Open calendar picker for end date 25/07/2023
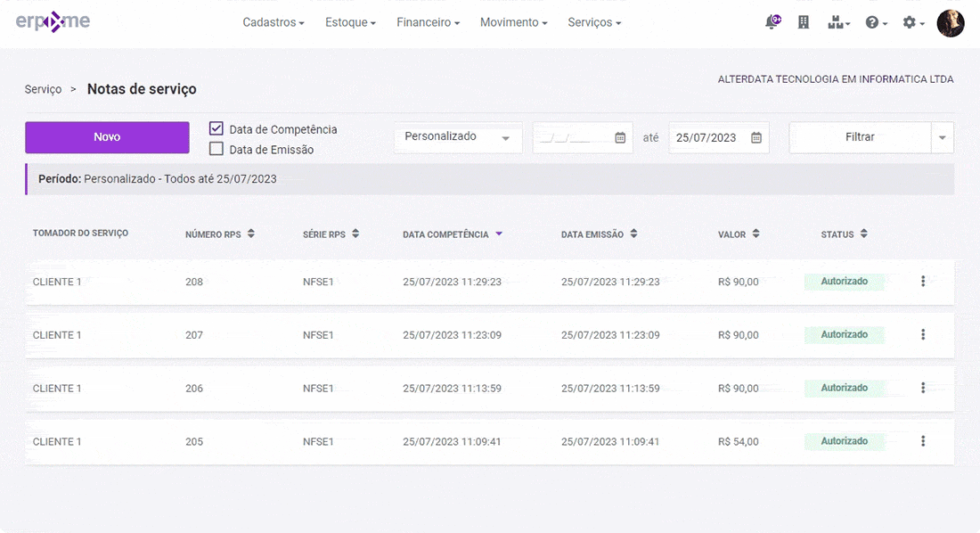 click(756, 137)
